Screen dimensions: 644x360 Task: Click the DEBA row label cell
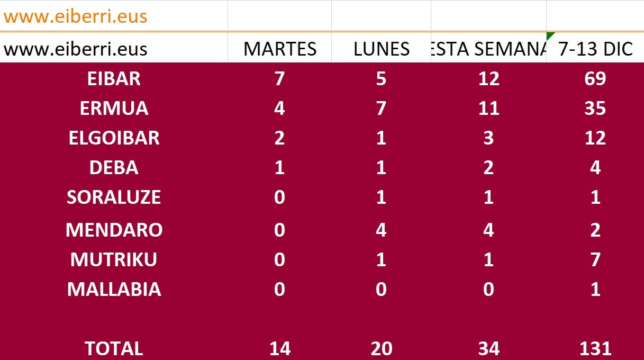click(114, 168)
